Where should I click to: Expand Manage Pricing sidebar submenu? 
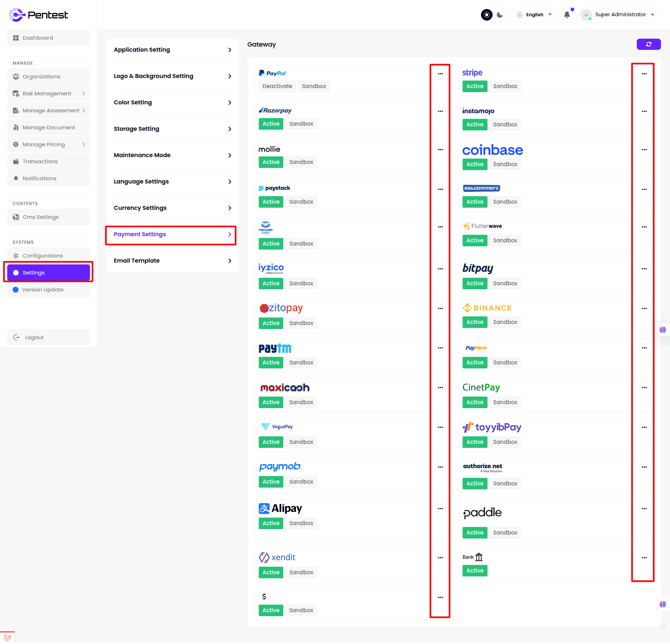48,144
